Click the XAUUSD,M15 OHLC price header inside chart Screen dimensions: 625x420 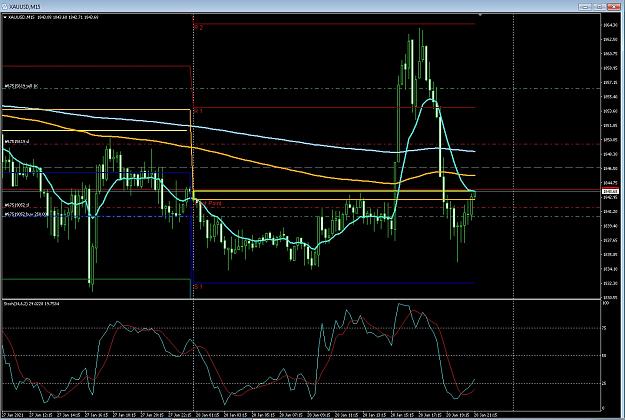pyautogui.click(x=53, y=17)
